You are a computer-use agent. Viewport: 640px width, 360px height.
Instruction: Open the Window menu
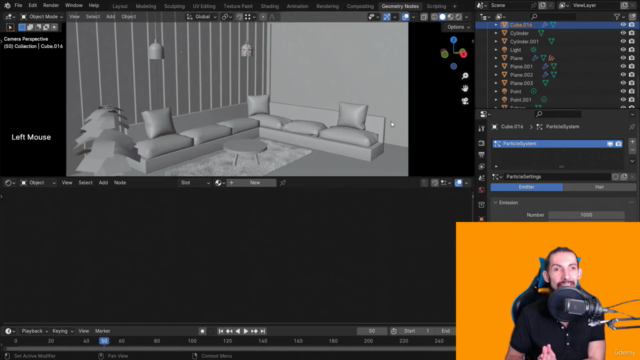point(73,5)
